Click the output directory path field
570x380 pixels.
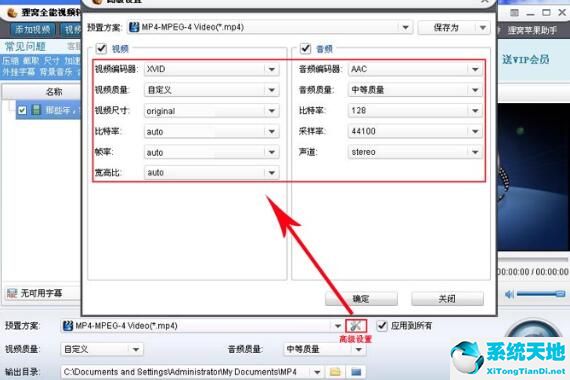(186, 372)
